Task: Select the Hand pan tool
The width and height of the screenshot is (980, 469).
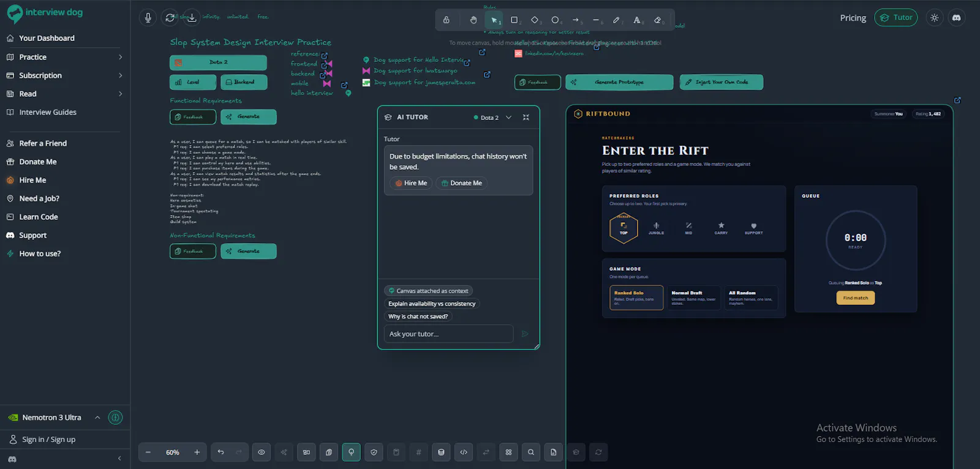Action: click(x=473, y=20)
